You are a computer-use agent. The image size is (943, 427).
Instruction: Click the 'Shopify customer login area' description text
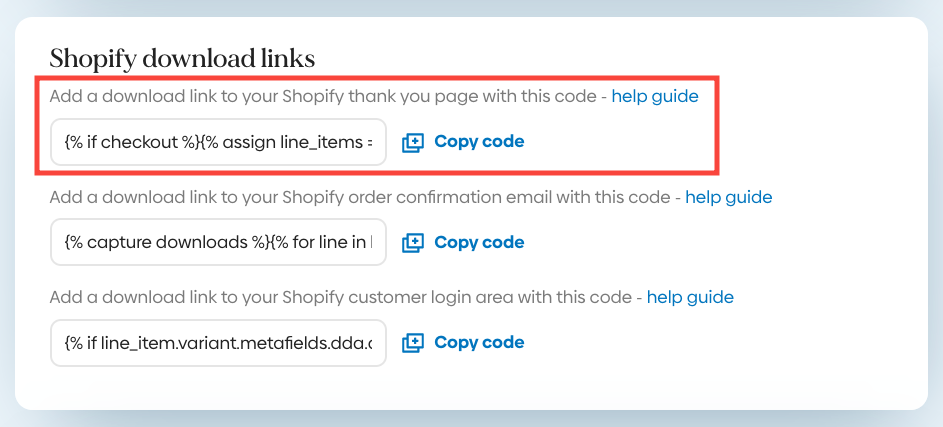[340, 297]
